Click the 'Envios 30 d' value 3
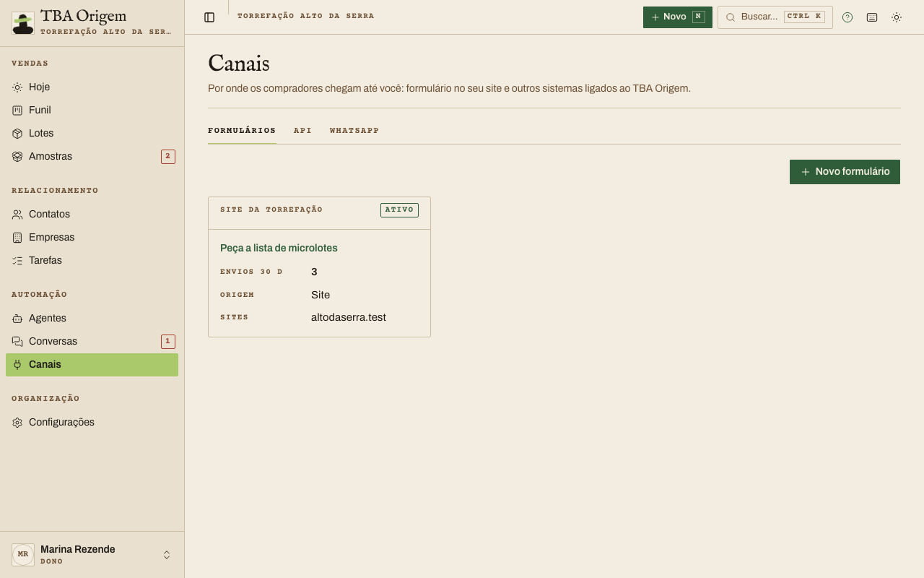924x578 pixels. pyautogui.click(x=314, y=272)
